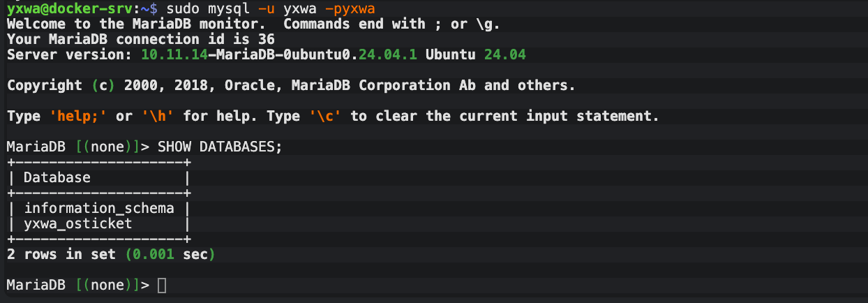
Task: Click the orange '\h' shortcut text
Action: [x=158, y=116]
